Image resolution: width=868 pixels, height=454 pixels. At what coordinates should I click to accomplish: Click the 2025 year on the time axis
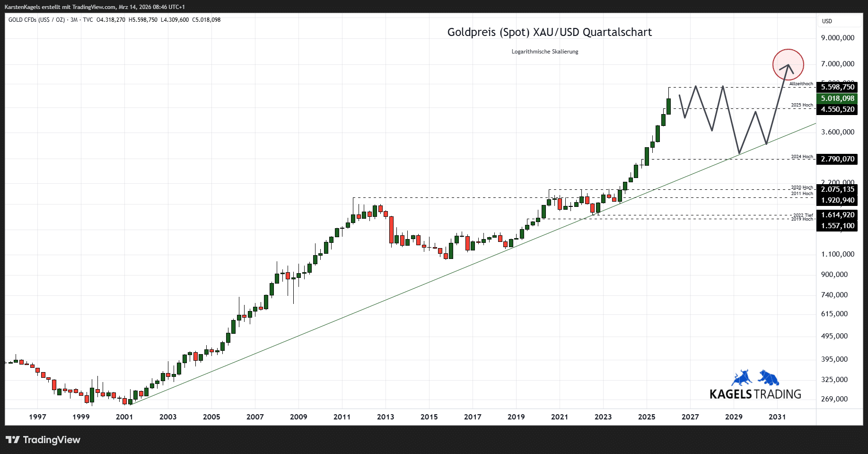point(647,417)
